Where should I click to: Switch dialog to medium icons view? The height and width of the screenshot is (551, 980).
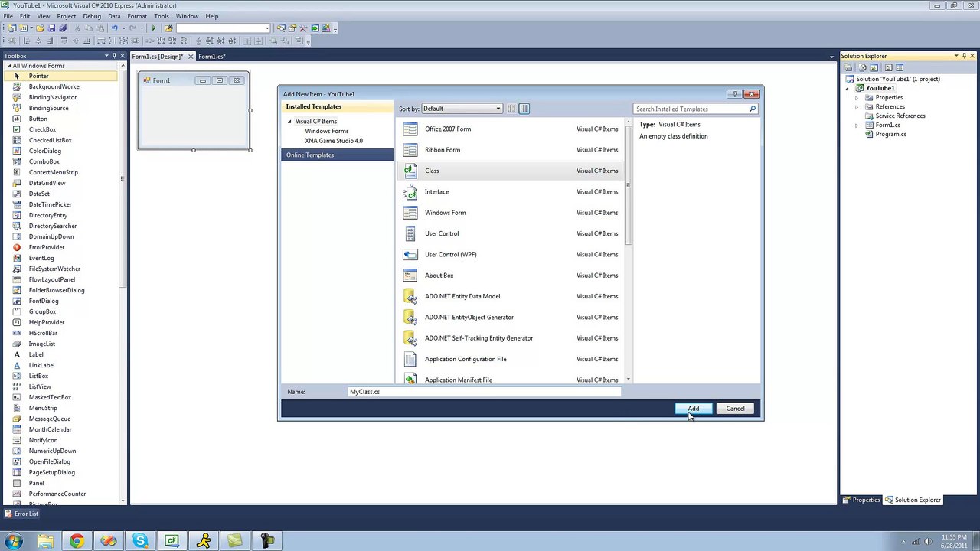[524, 109]
